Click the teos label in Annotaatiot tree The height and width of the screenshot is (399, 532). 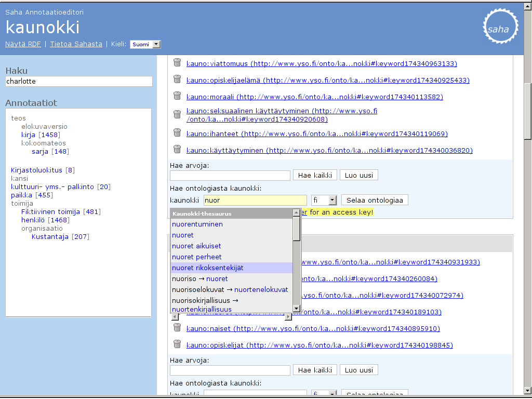tap(18, 118)
